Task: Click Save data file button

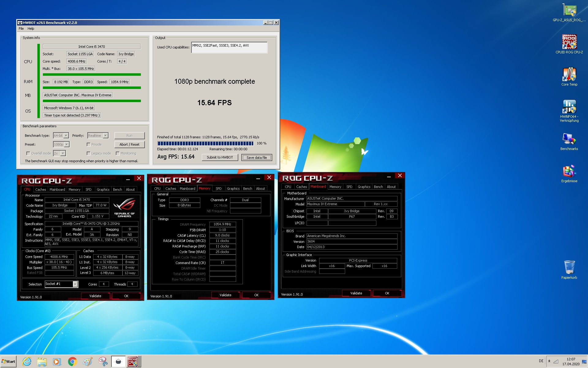Action: [x=257, y=158]
